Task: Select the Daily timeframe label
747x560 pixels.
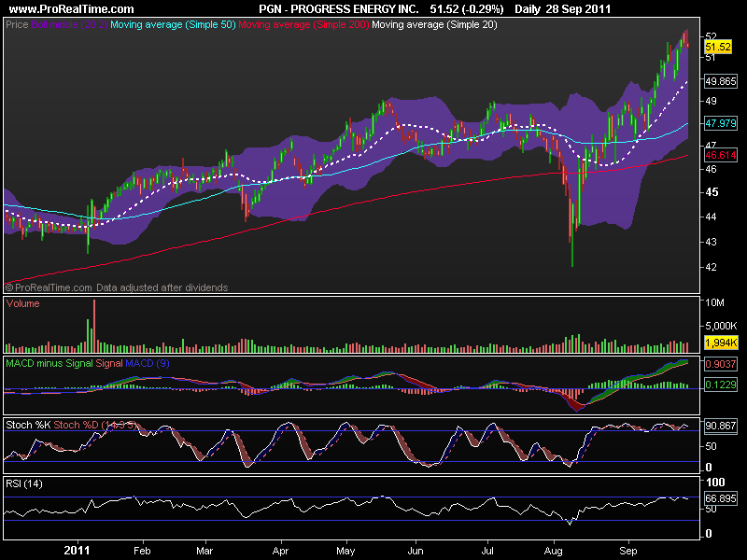Action: pos(528,9)
